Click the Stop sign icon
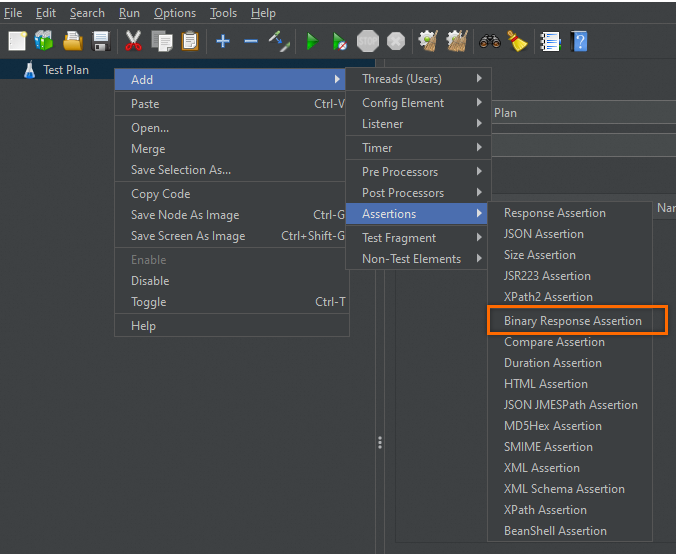Image resolution: width=676 pixels, height=554 pixels. coord(368,41)
